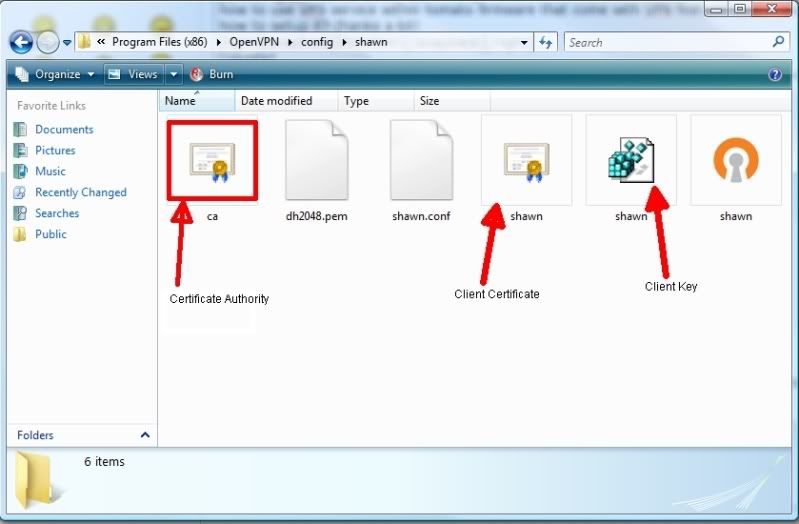
Task: Click the Public folder icon
Action: [x=20, y=234]
